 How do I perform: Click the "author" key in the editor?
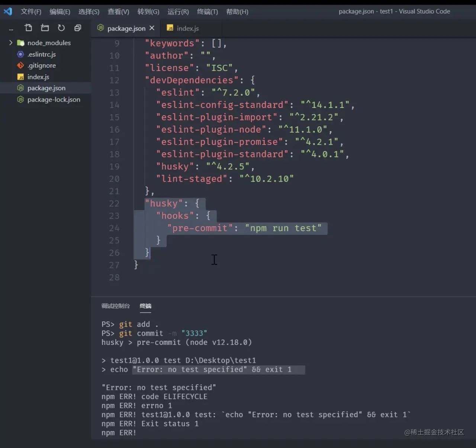tap(167, 56)
